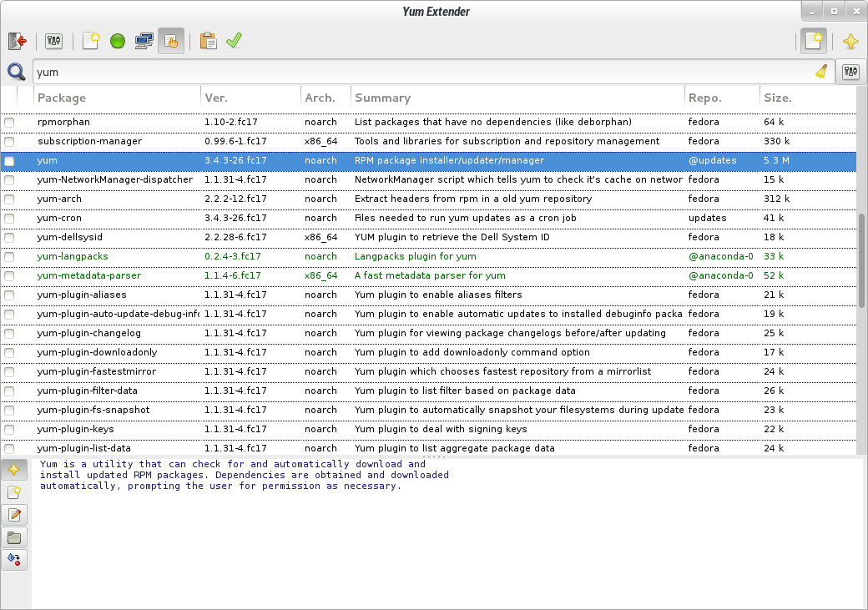The image size is (868, 610).
Task: Select yum-plugin-downloadonly row
Action: [428, 353]
